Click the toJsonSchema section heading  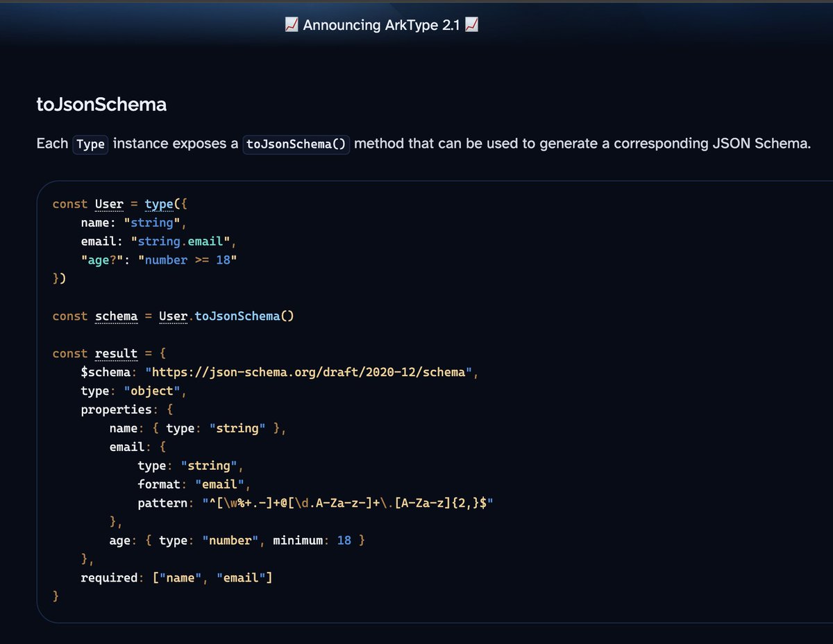[101, 105]
